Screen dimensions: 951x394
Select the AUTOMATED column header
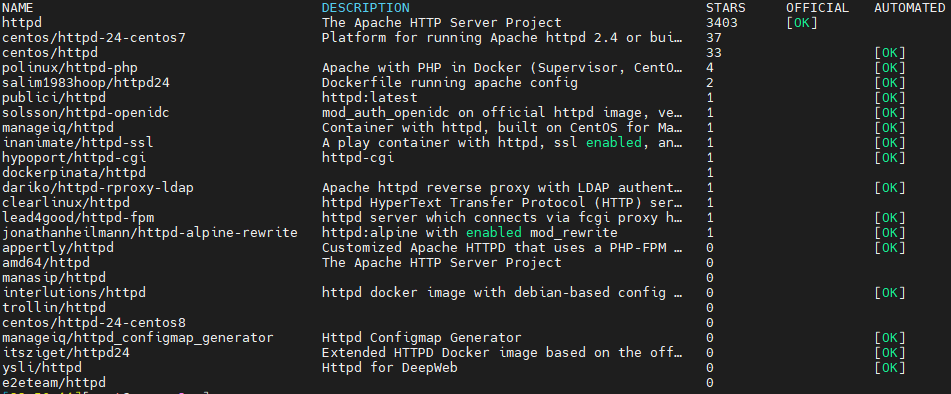point(910,8)
